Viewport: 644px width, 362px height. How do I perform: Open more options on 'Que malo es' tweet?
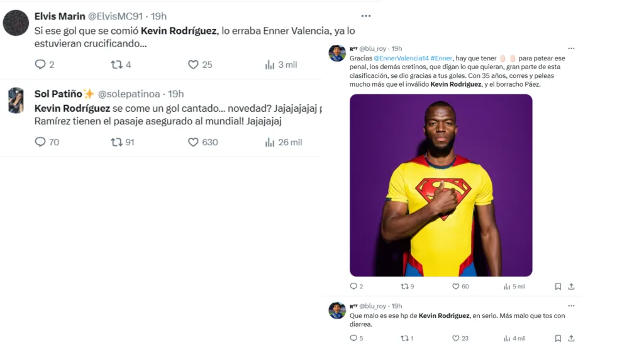[x=571, y=306]
